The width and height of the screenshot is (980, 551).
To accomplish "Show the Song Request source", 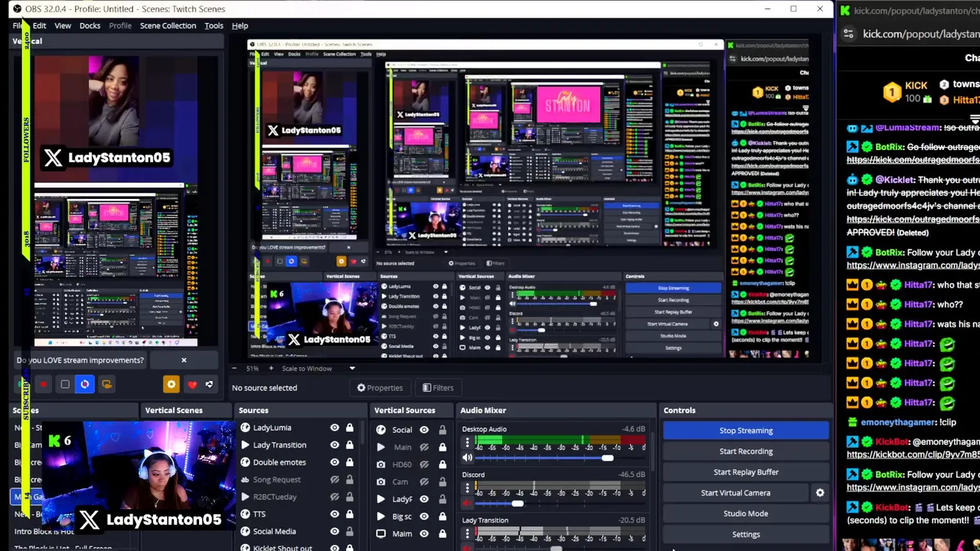I will 335,480.
